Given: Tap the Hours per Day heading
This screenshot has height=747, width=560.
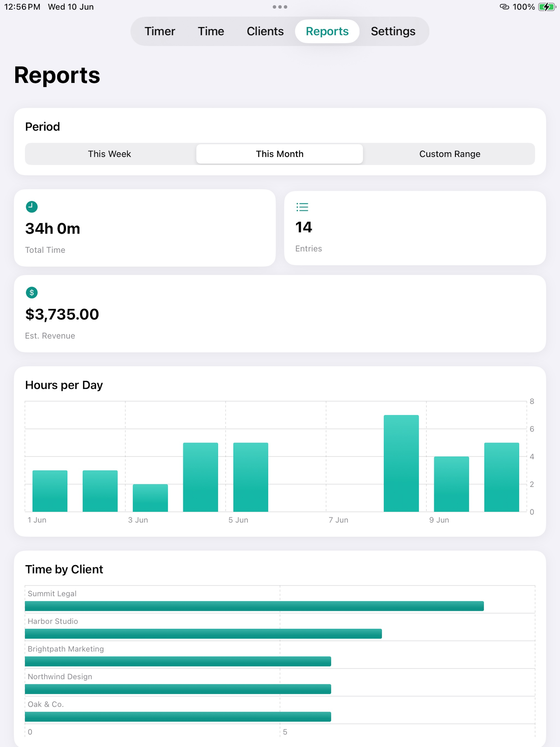Looking at the screenshot, I should pos(64,385).
